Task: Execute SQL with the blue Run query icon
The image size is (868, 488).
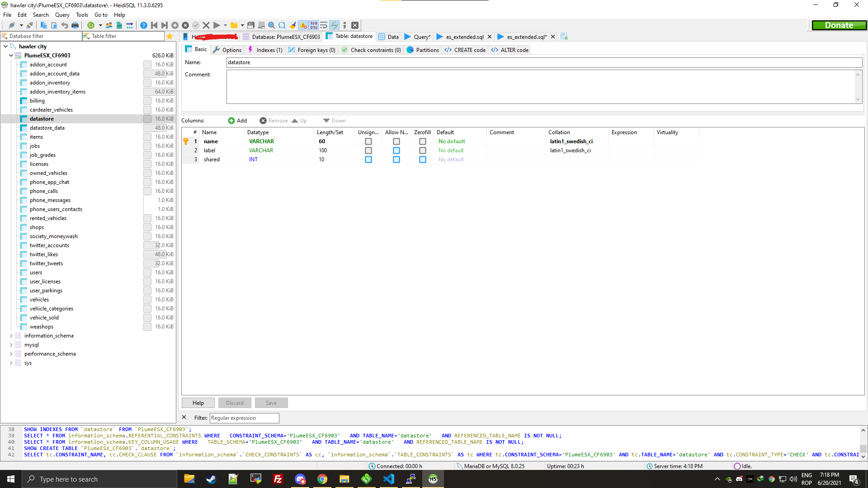Action: (216, 25)
